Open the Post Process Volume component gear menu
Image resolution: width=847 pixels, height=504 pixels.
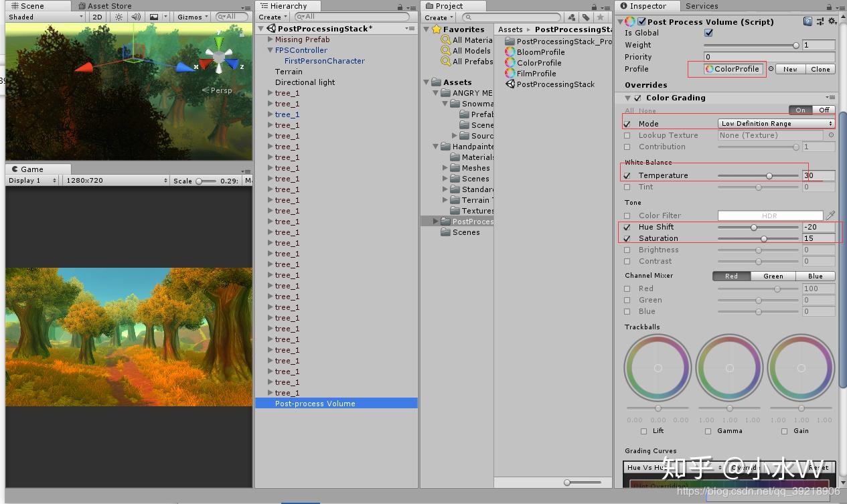point(832,21)
